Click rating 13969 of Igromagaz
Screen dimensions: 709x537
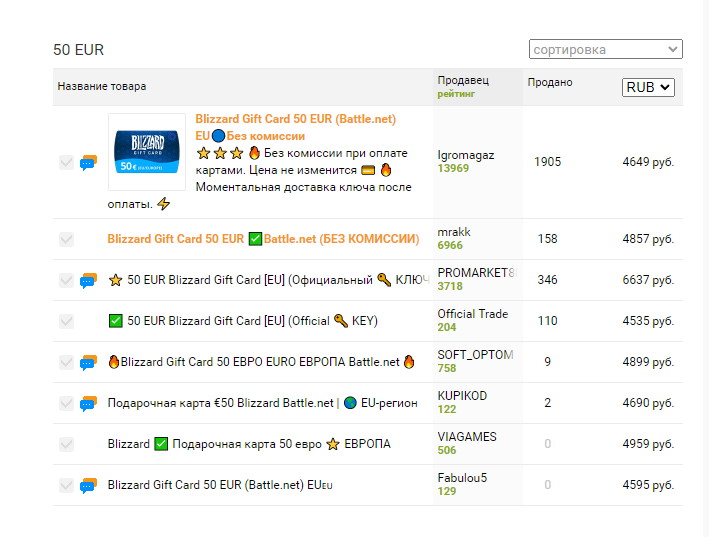pos(453,168)
